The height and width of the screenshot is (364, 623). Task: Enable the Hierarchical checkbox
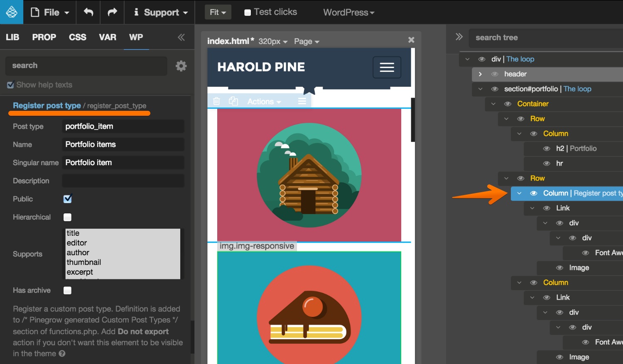click(x=67, y=217)
